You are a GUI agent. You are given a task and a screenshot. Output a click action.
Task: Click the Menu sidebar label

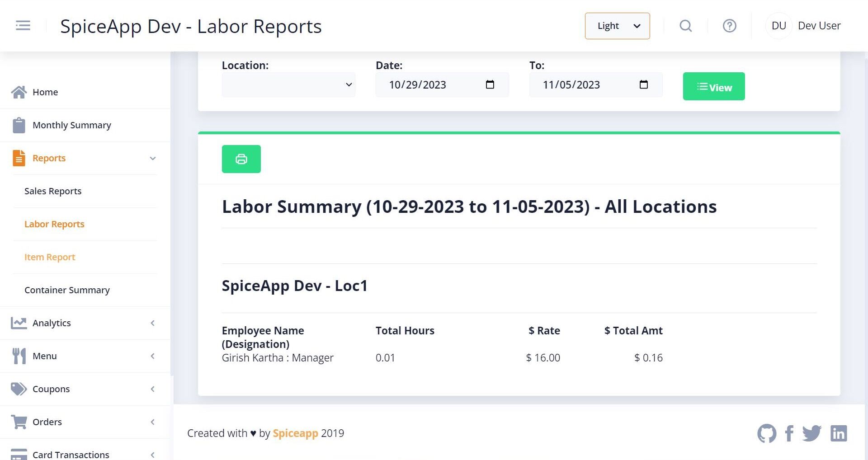[45, 356]
